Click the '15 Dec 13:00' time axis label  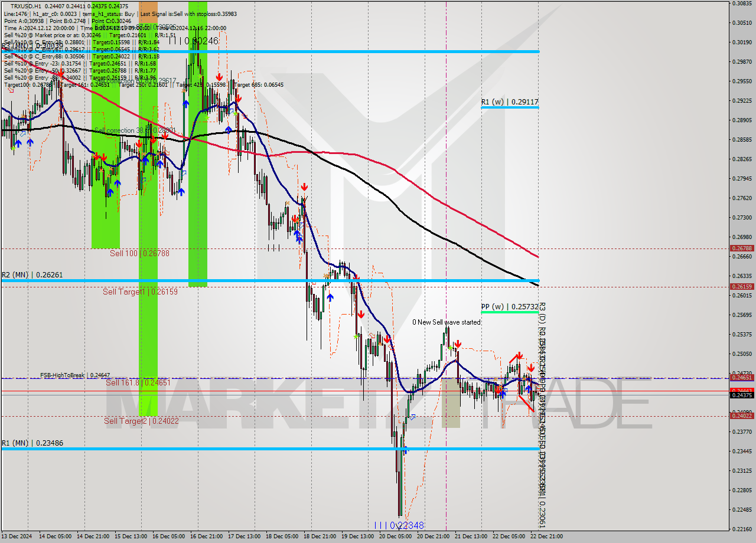click(130, 537)
